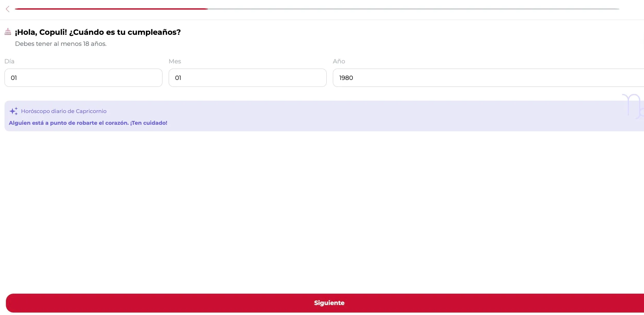644x315 pixels.
Task: Focus the Año field showing 1980
Action: (488, 78)
